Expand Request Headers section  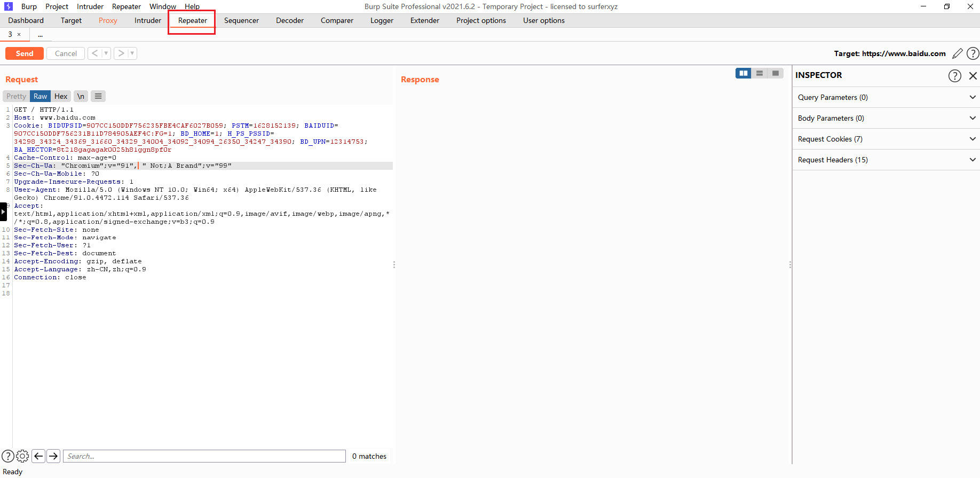(x=886, y=160)
